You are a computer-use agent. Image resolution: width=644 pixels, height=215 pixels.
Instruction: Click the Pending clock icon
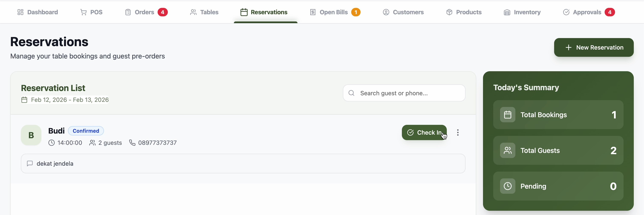point(507,186)
